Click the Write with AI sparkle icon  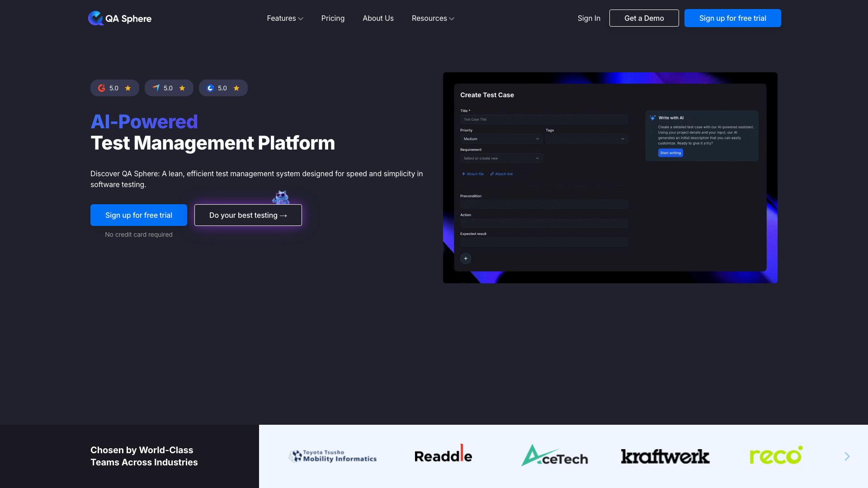coord(652,117)
